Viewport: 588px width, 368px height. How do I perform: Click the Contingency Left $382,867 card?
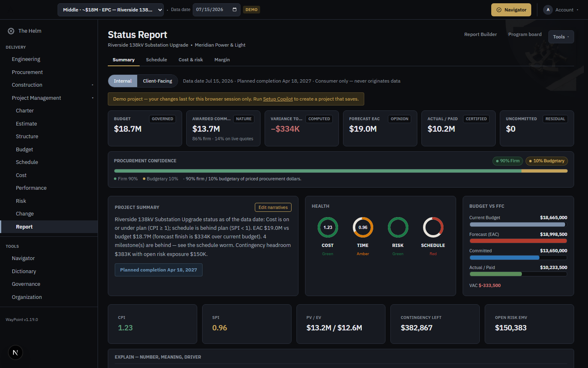(435, 324)
